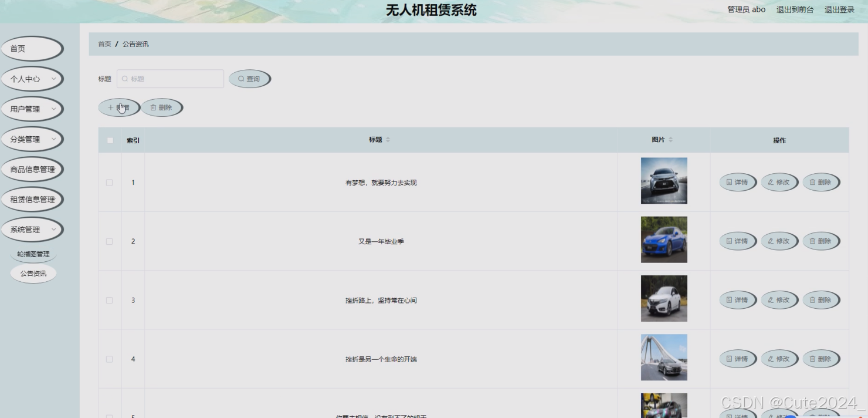The image size is (868, 418).
Task: Go to 首页 in the sidebar
Action: tap(32, 49)
